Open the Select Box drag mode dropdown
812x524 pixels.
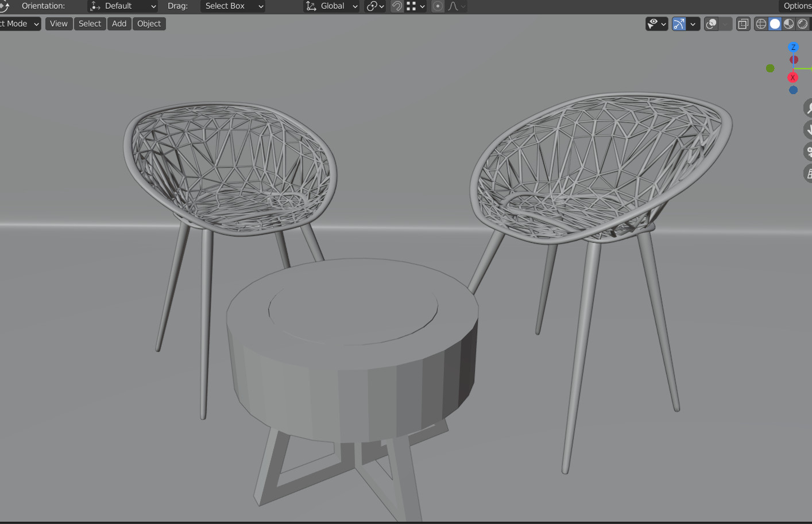(233, 6)
